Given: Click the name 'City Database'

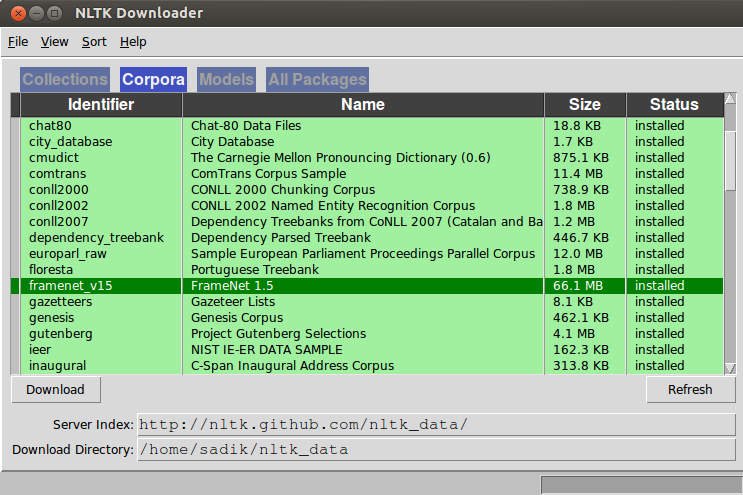Looking at the screenshot, I should pyautogui.click(x=233, y=142).
